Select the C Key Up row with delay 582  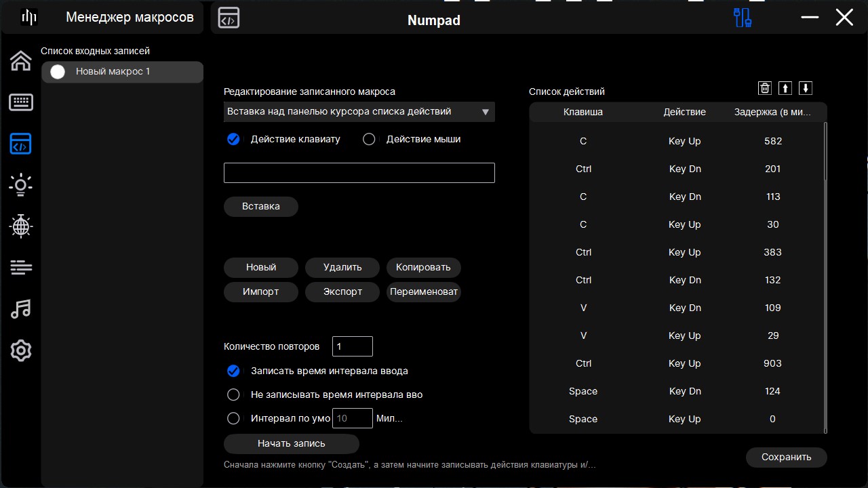(676, 141)
